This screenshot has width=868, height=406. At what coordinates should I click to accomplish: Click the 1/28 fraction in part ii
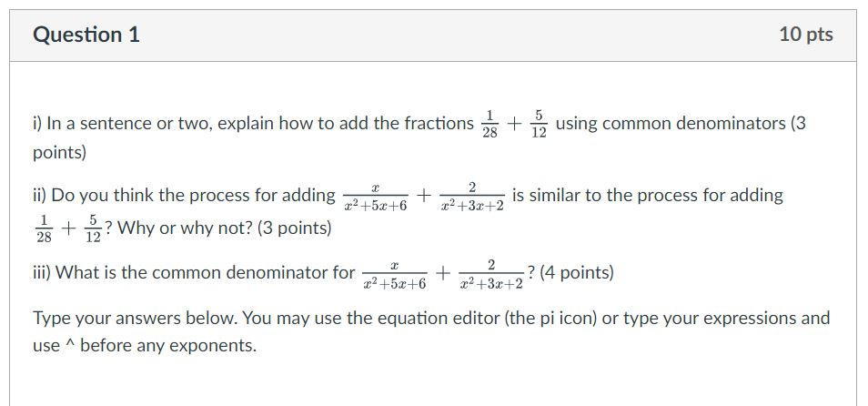[x=44, y=228]
